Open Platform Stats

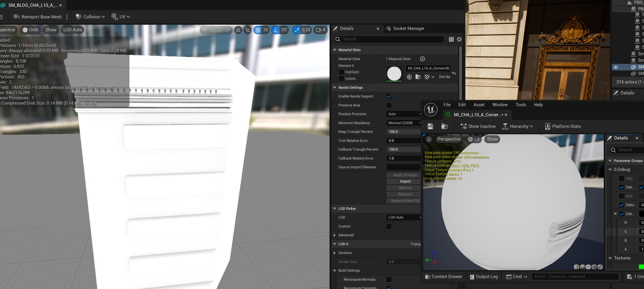pos(563,127)
